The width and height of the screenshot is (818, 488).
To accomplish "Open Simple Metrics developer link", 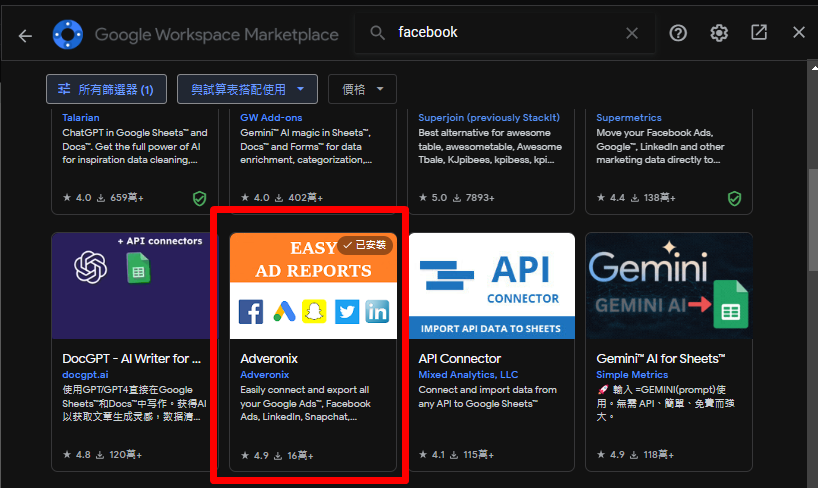I will pos(632,375).
